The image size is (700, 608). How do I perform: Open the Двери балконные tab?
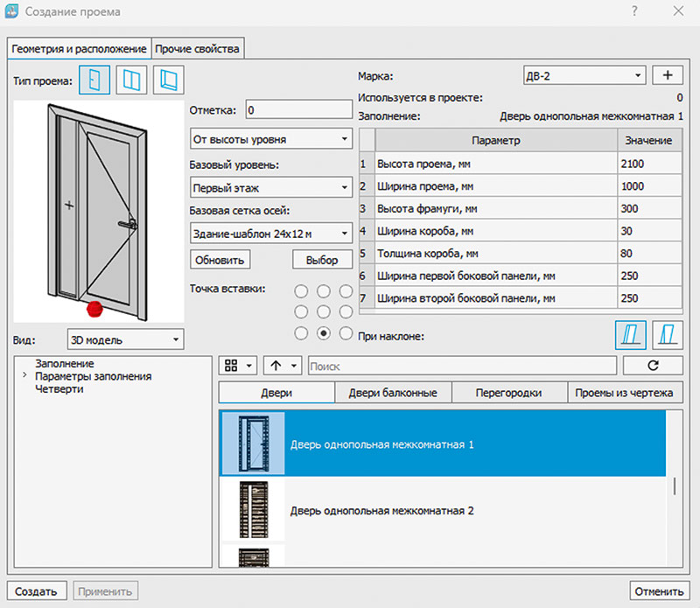click(393, 393)
